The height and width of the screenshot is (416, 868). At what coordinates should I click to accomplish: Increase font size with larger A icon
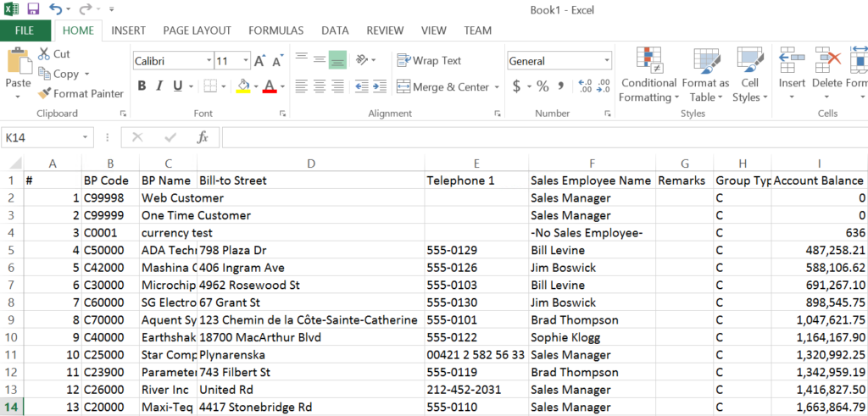259,61
